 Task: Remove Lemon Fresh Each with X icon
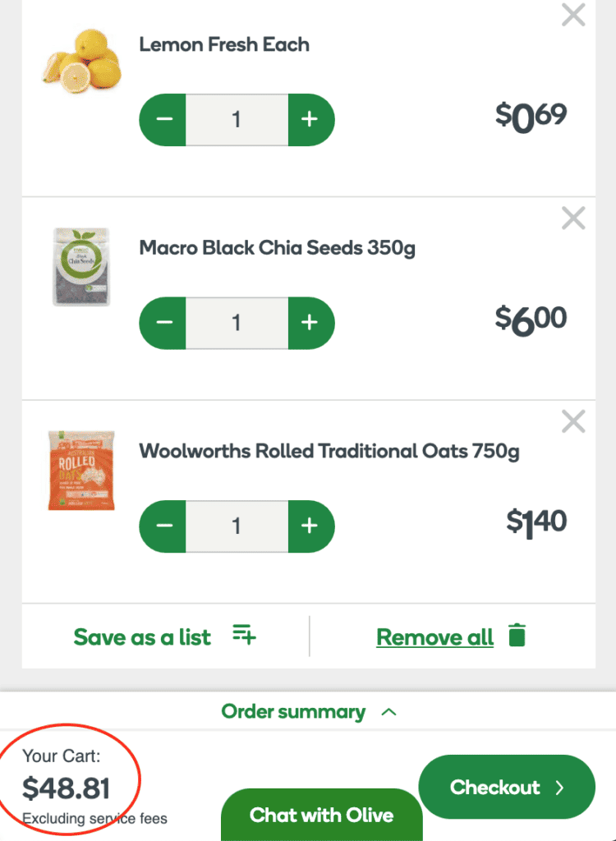click(x=572, y=15)
